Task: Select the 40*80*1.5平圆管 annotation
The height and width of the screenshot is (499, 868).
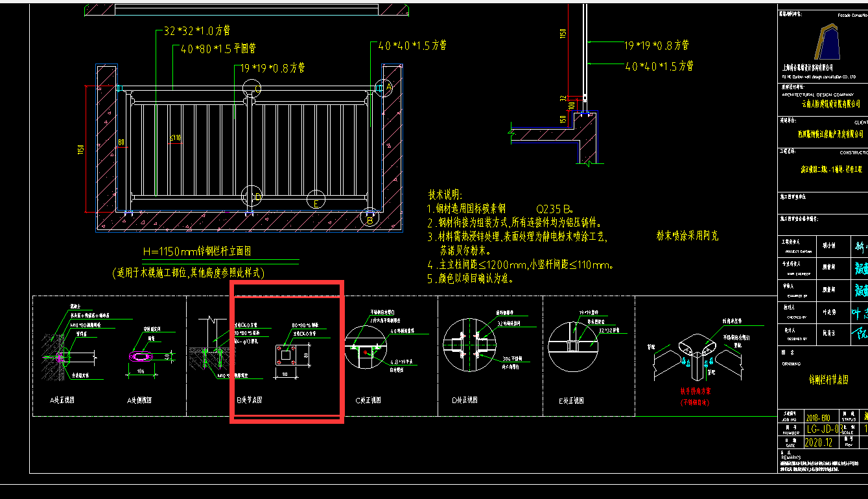Action: pyautogui.click(x=218, y=49)
